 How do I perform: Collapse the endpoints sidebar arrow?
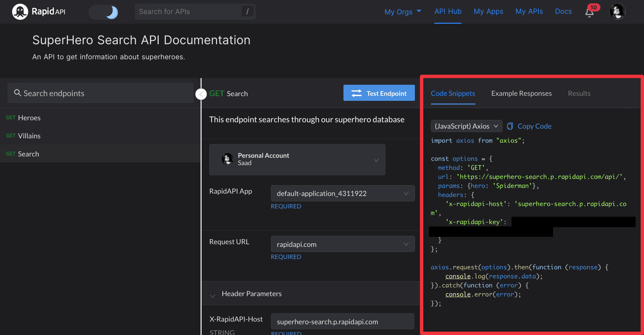pos(201,94)
